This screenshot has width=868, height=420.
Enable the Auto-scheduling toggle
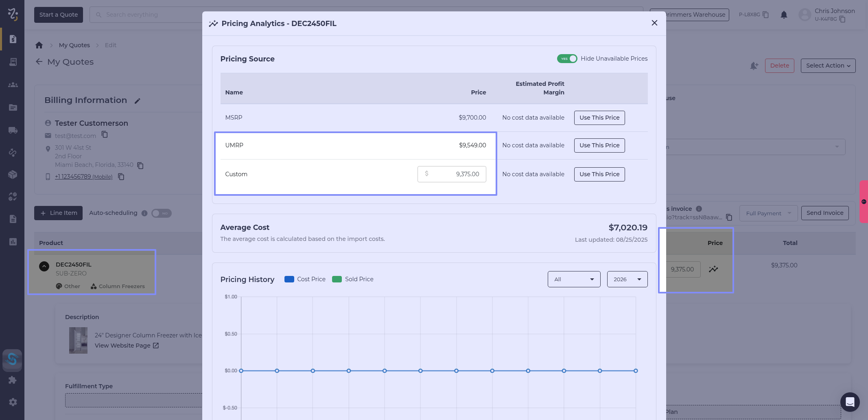(162, 213)
